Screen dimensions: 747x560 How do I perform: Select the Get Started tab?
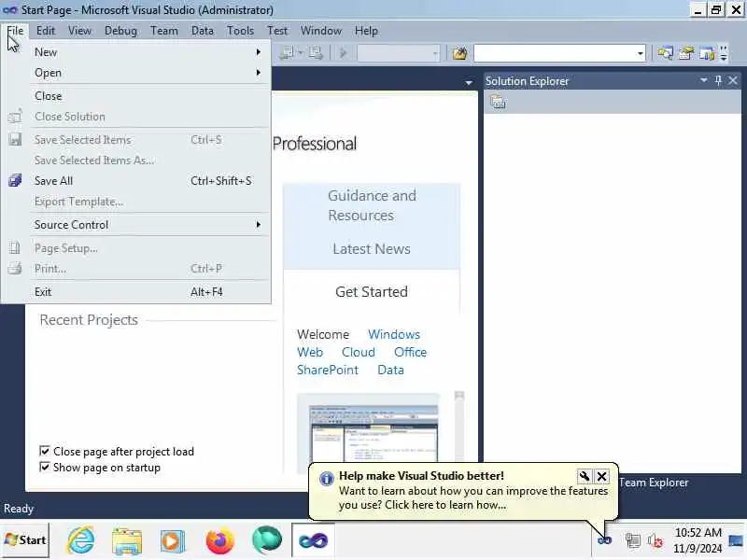point(371,291)
